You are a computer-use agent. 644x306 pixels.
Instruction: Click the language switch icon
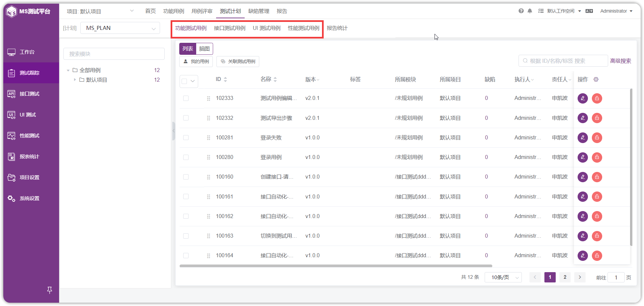[x=589, y=11]
